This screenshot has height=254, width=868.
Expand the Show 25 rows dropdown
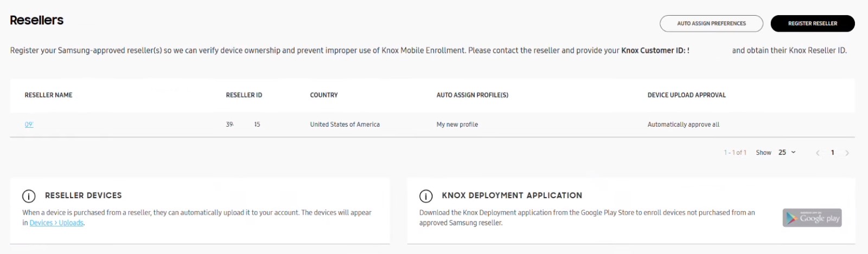click(787, 153)
